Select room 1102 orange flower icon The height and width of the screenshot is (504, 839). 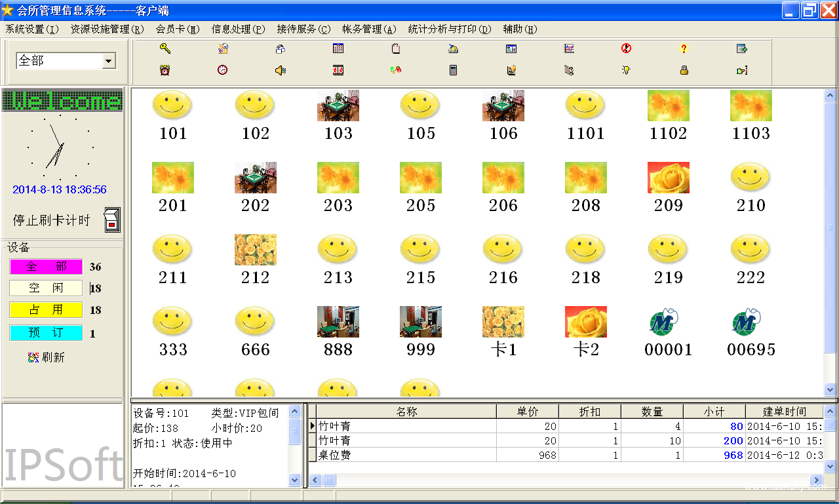(x=669, y=105)
